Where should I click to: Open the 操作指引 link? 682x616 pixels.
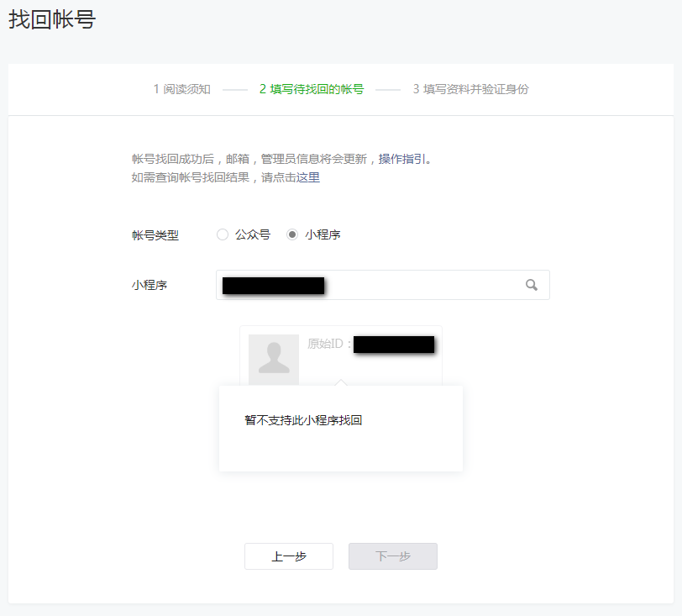tap(402, 159)
